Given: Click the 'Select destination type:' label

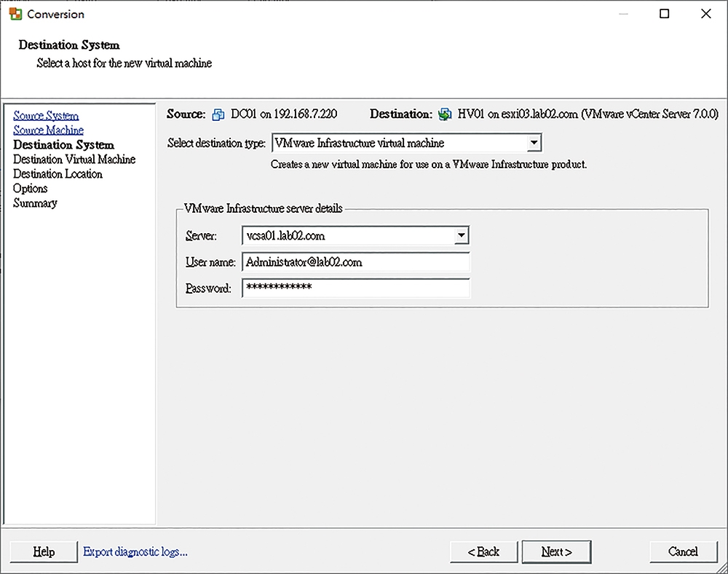Looking at the screenshot, I should (216, 143).
